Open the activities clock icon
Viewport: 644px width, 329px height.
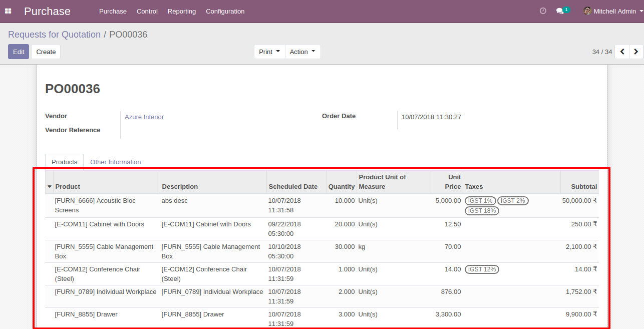pyautogui.click(x=543, y=11)
